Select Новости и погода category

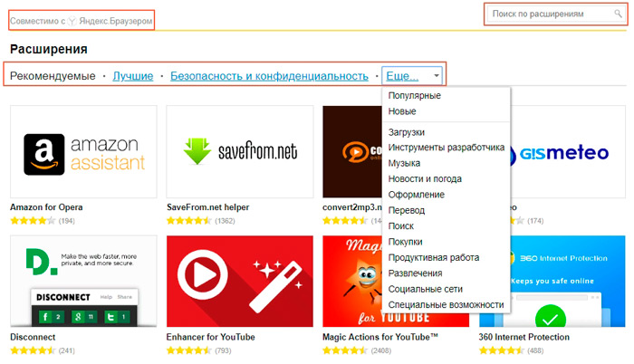click(425, 178)
